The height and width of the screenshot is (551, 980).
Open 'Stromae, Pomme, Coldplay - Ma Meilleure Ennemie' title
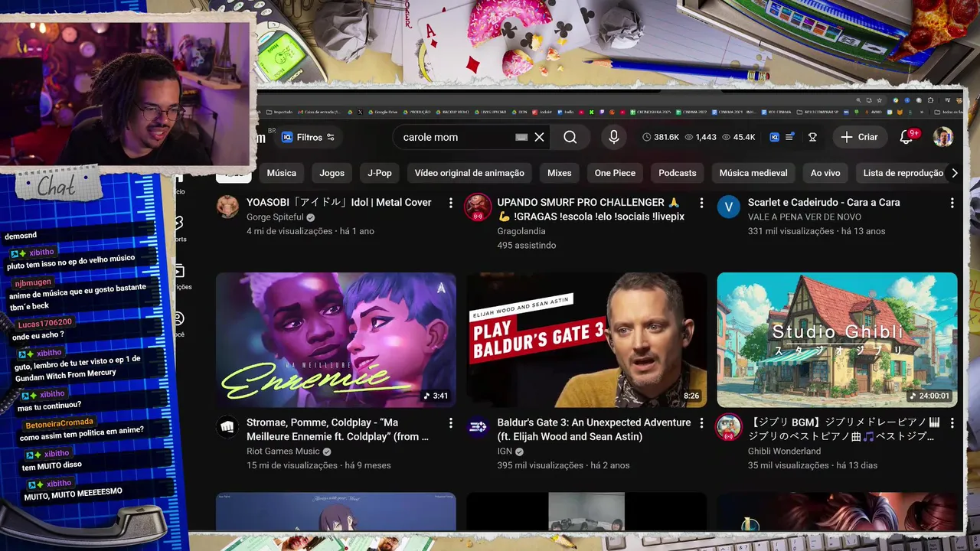point(338,429)
